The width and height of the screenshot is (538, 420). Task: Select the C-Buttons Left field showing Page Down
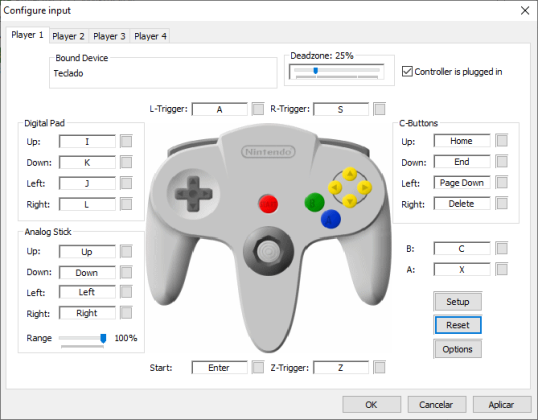click(x=462, y=183)
